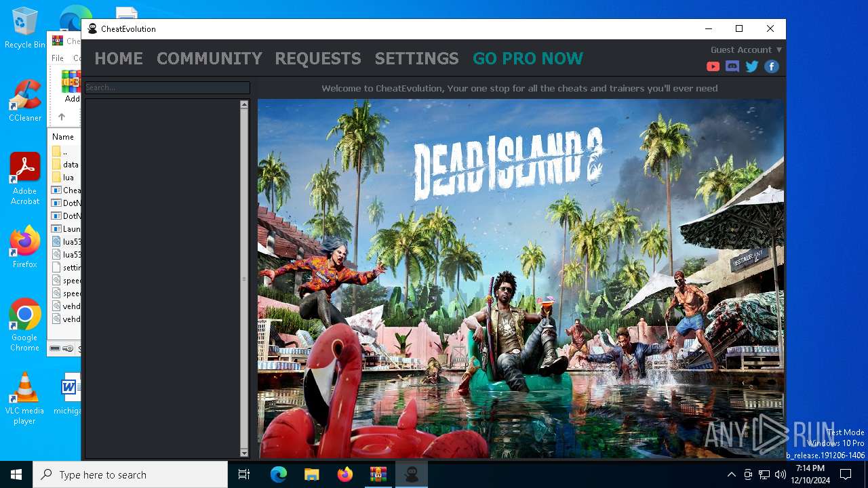
Task: Open the network icon in the tray
Action: point(764,474)
